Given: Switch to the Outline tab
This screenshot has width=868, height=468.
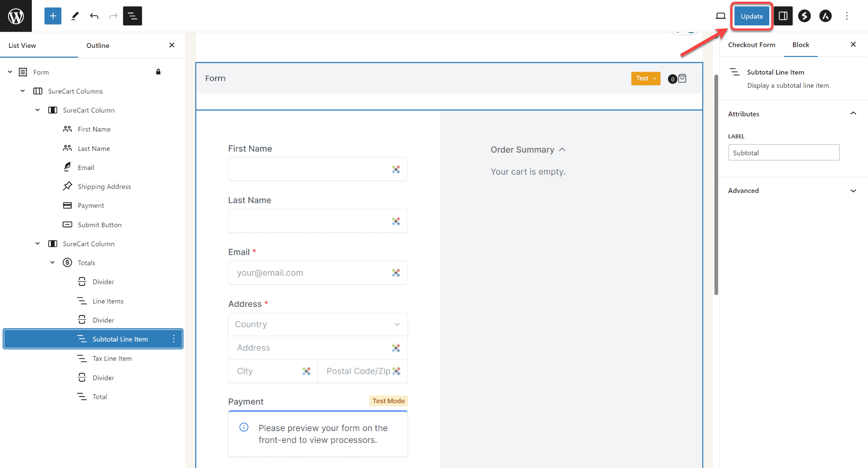Looking at the screenshot, I should coord(97,45).
